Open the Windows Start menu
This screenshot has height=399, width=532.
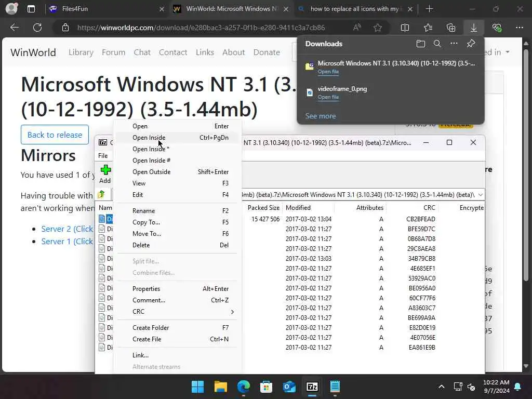[x=197, y=387]
